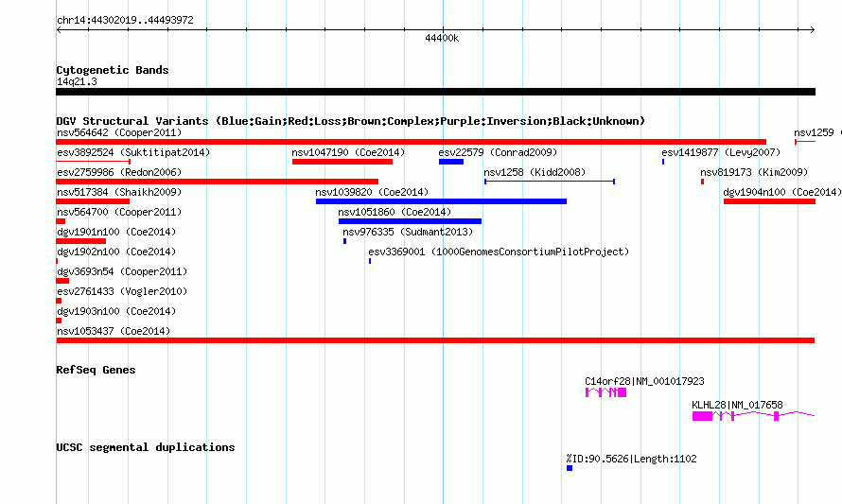Select the nsv1258 (Kidd2008) thin blue line
Viewport: 842px width, 504px height.
pos(550,182)
